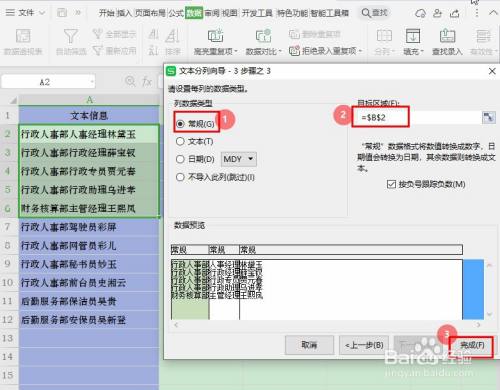
Task: Click the 删除重复项 icon
Action: (x=294, y=34)
